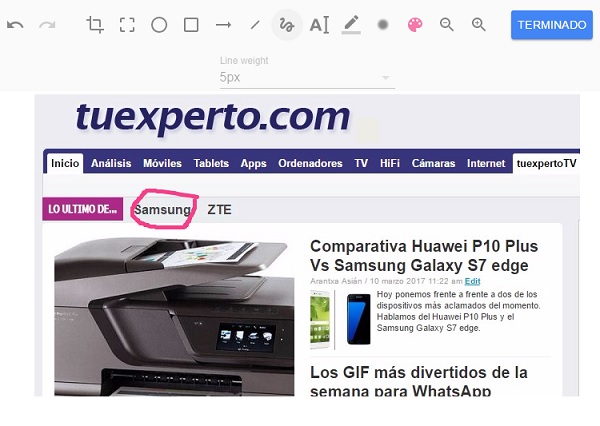Click the LO ULTIMO DE... label
Screen dimensions: 600x426
(x=83, y=209)
